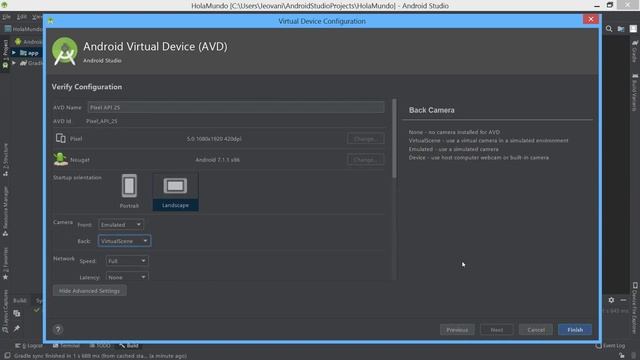Open the Gradle side tab
The height and width of the screenshot is (360, 640).
635,51
